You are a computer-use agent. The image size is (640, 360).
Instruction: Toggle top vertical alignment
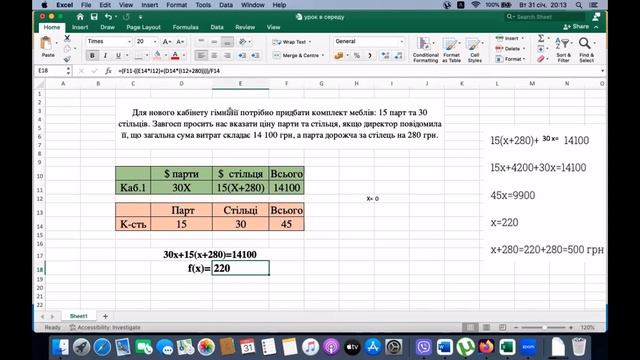pyautogui.click(x=201, y=42)
